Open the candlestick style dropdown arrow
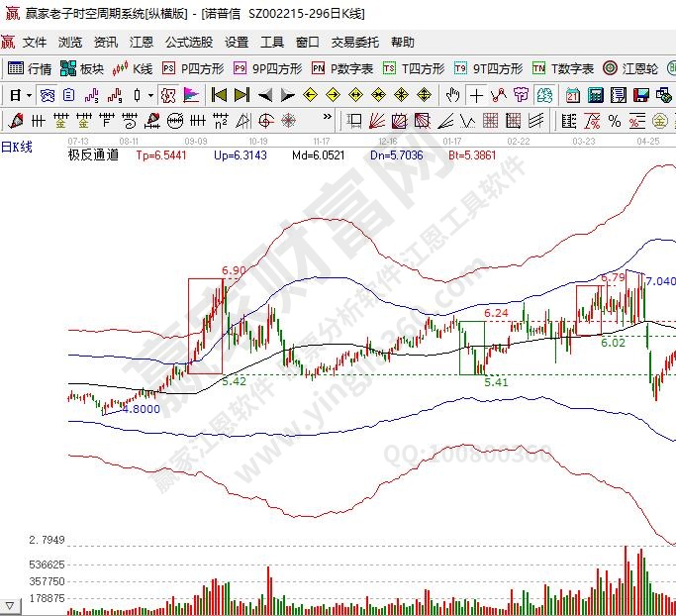 (150, 96)
